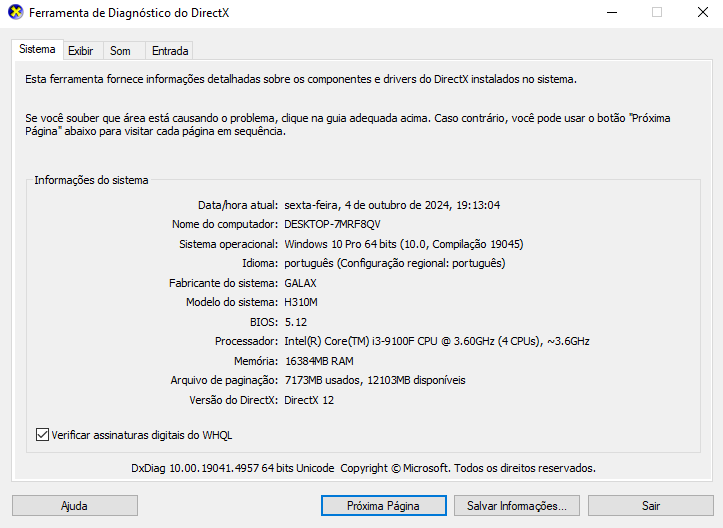Click the greyed-out maximize button
The height and width of the screenshot is (528, 723).
click(x=657, y=13)
